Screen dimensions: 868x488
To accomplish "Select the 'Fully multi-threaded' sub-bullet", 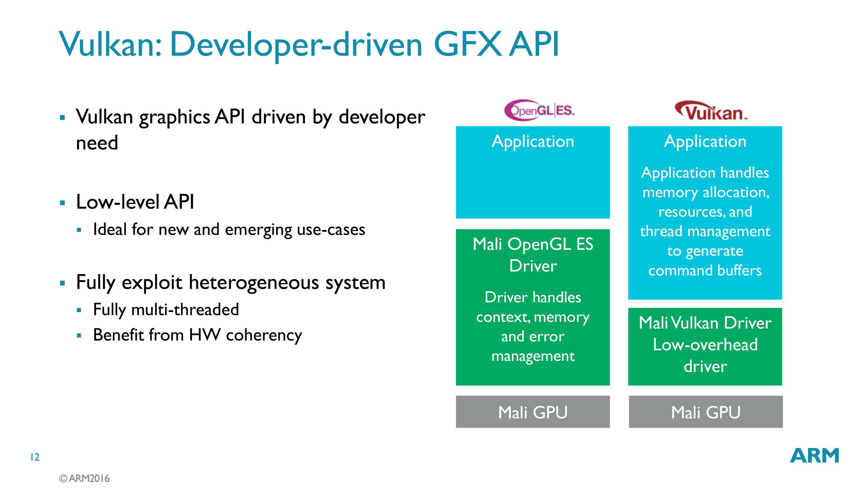I will click(x=166, y=310).
